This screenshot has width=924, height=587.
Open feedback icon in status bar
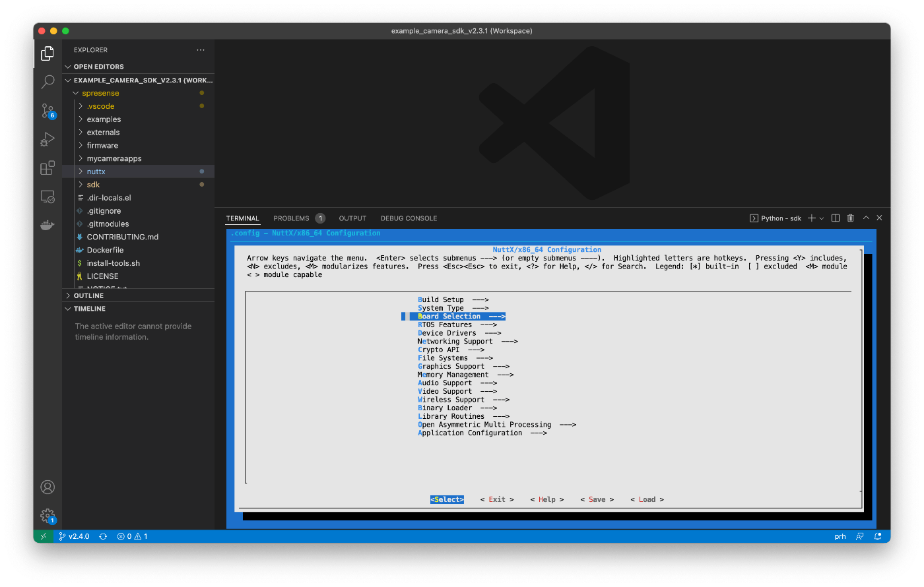coord(860,536)
